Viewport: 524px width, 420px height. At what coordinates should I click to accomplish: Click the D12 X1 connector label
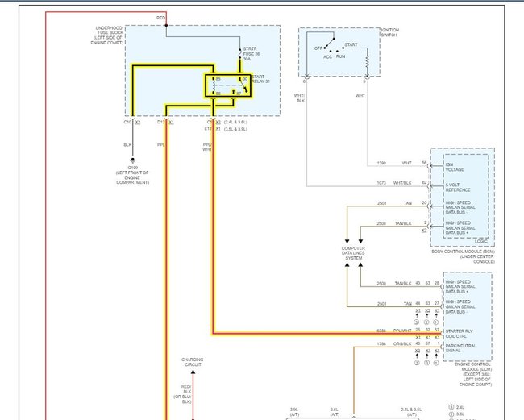tap(165, 122)
